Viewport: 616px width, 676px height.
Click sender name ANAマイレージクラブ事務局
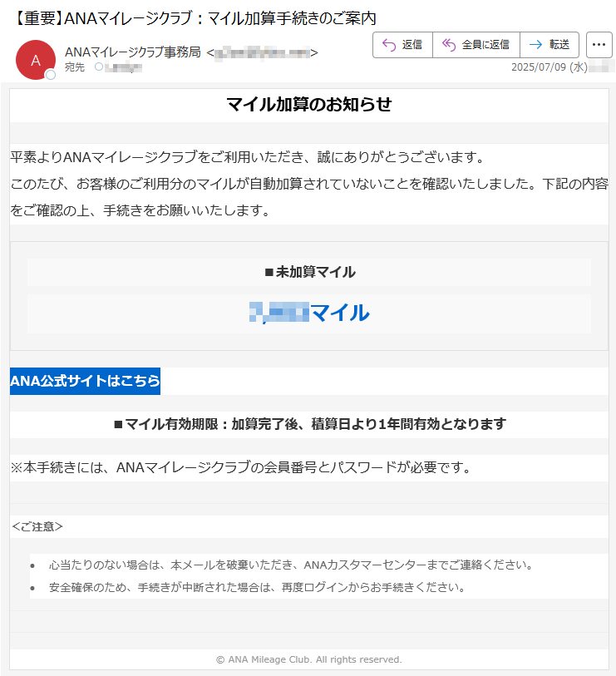[133, 52]
